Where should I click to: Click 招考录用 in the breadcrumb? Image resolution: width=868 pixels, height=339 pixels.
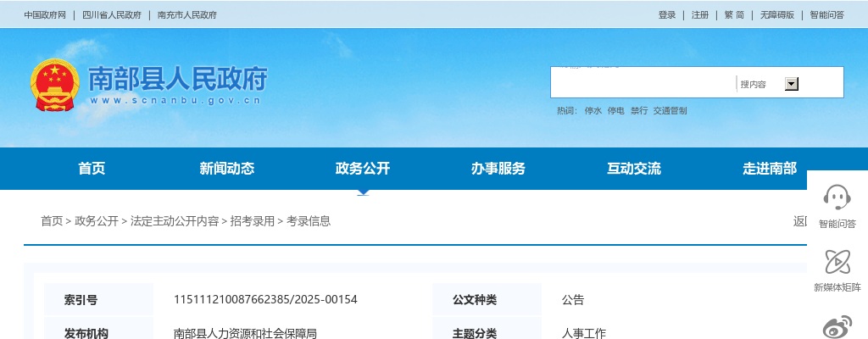[x=253, y=221]
